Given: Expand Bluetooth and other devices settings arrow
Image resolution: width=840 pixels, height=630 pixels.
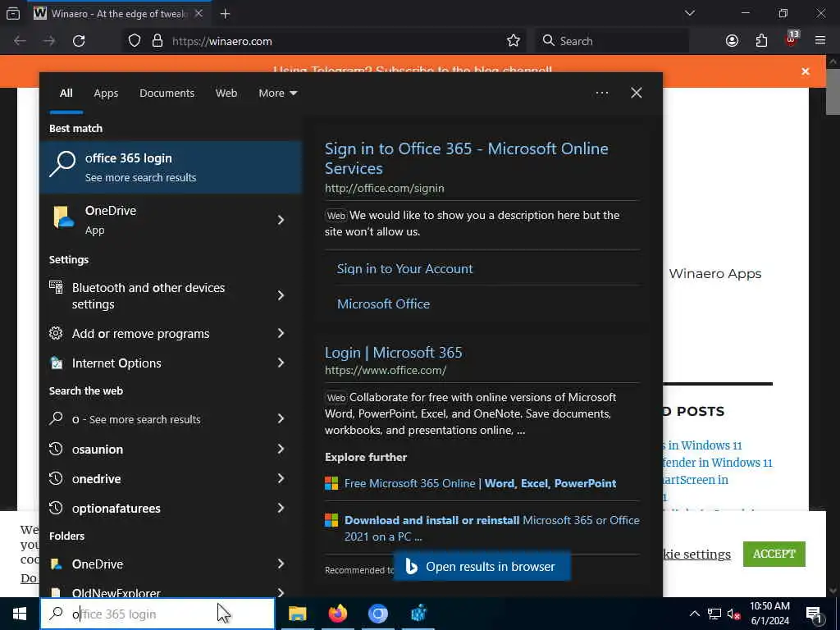Looking at the screenshot, I should (x=281, y=295).
